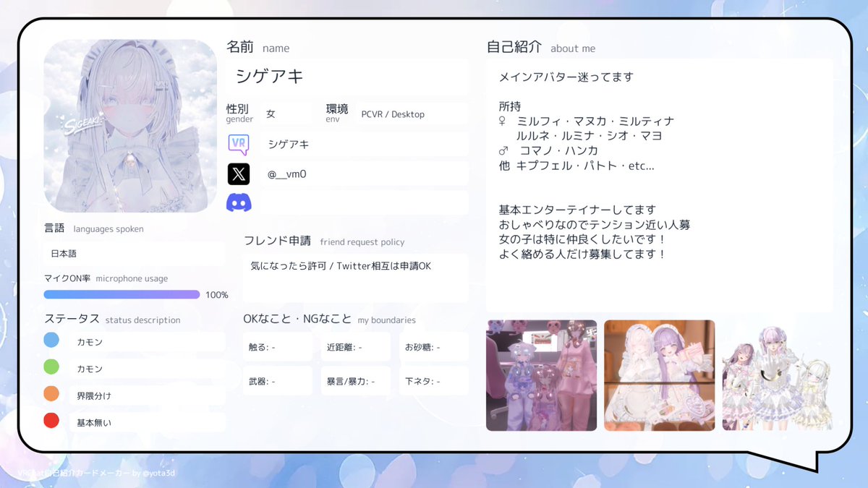
Task: Click the 近距離 boundary cell
Action: (x=356, y=347)
